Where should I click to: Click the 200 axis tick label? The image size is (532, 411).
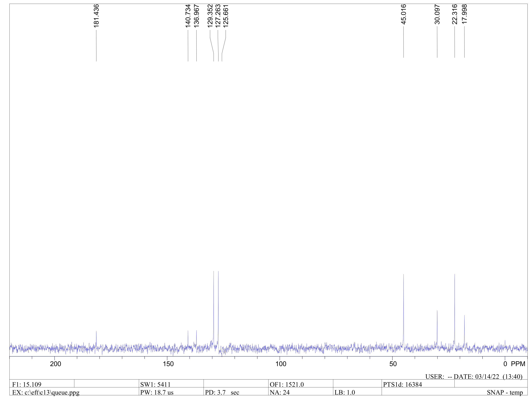(55, 364)
